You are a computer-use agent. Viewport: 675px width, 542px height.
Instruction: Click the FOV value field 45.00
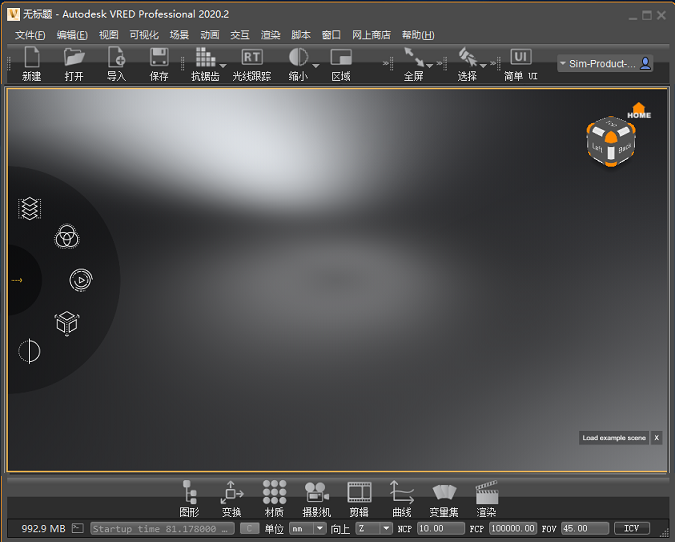click(585, 528)
